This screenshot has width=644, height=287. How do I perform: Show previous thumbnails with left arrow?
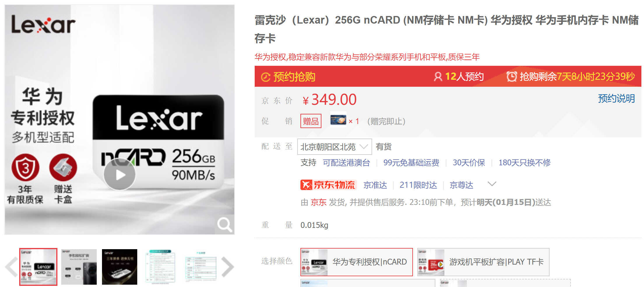pyautogui.click(x=12, y=267)
